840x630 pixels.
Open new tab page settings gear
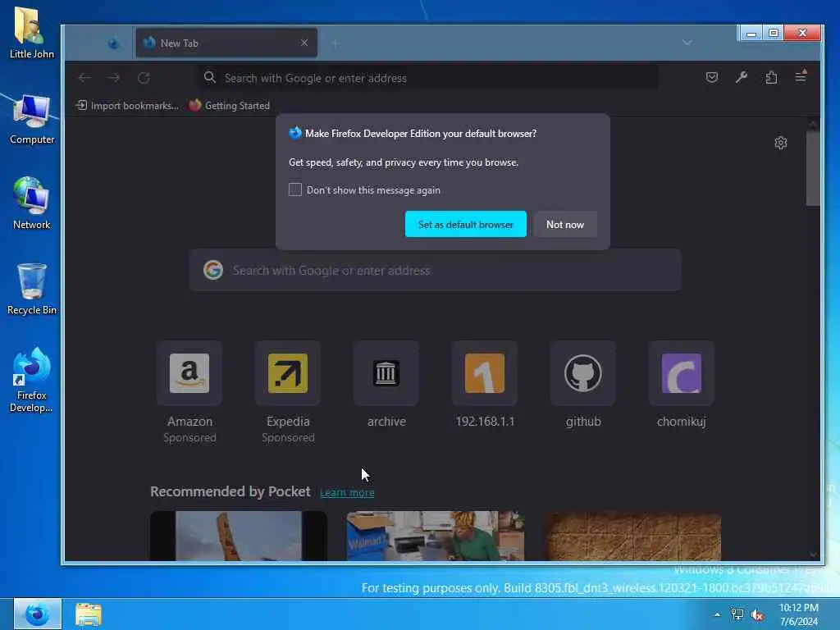781,143
